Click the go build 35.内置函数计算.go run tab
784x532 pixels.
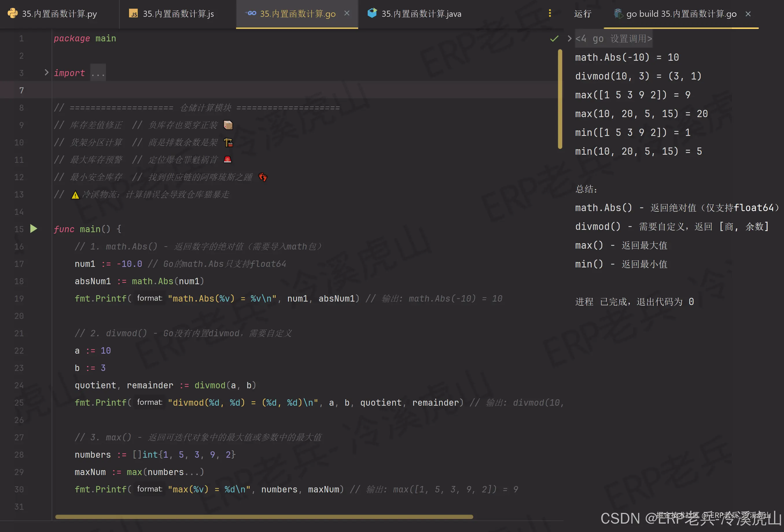(681, 14)
